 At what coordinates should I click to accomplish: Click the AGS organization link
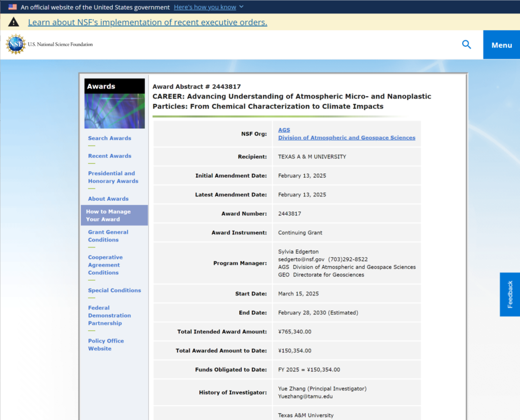[284, 130]
